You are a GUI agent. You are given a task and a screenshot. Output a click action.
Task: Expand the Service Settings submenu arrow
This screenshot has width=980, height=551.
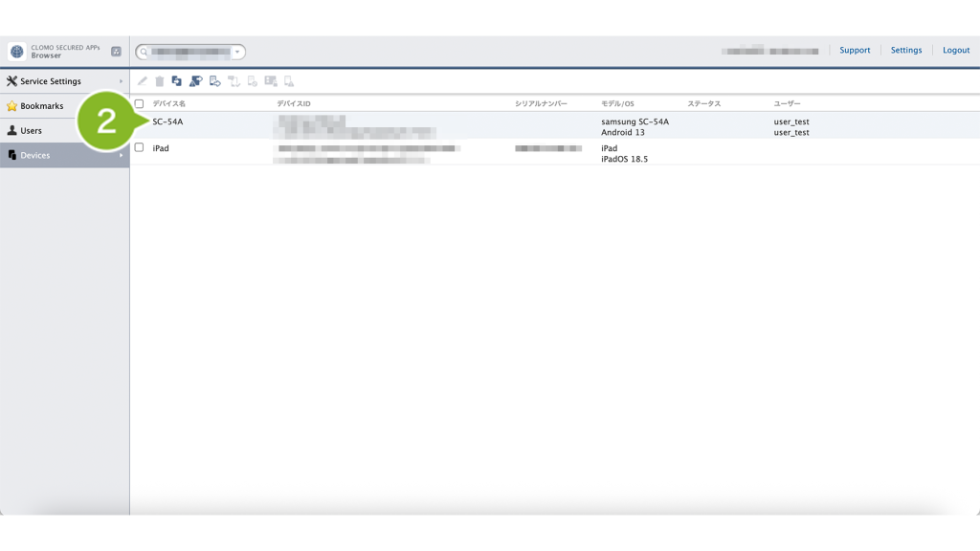tap(121, 81)
